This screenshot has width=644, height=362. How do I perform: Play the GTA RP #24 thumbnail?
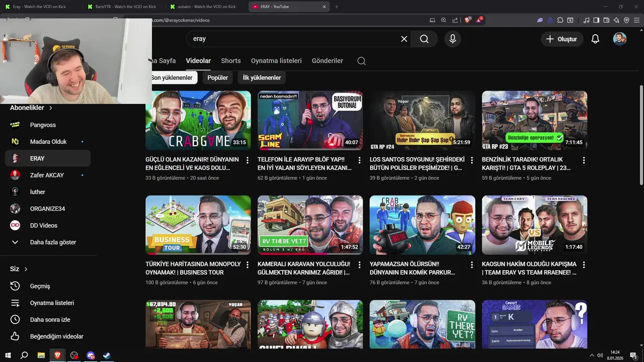pos(422,120)
